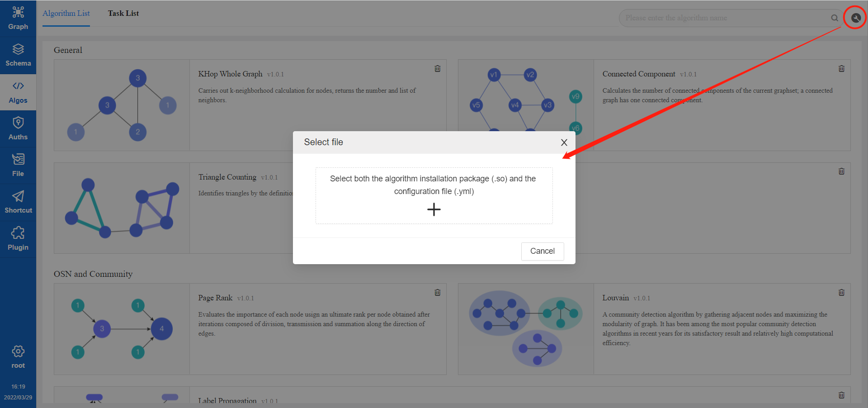868x408 pixels.
Task: Open the Schema sidebar section
Action: click(x=18, y=55)
